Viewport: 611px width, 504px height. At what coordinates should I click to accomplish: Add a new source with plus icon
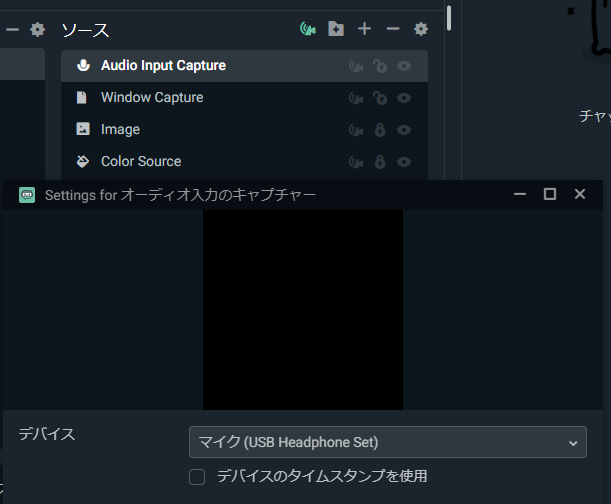click(x=365, y=29)
